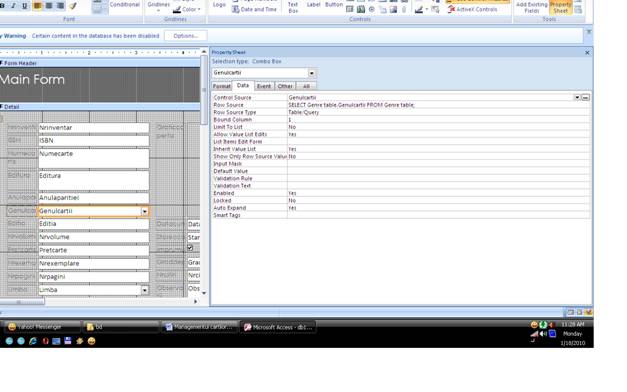Viewport: 627px width, 392px height.
Task: Click Allow Value List Edits value
Action: tap(439, 134)
